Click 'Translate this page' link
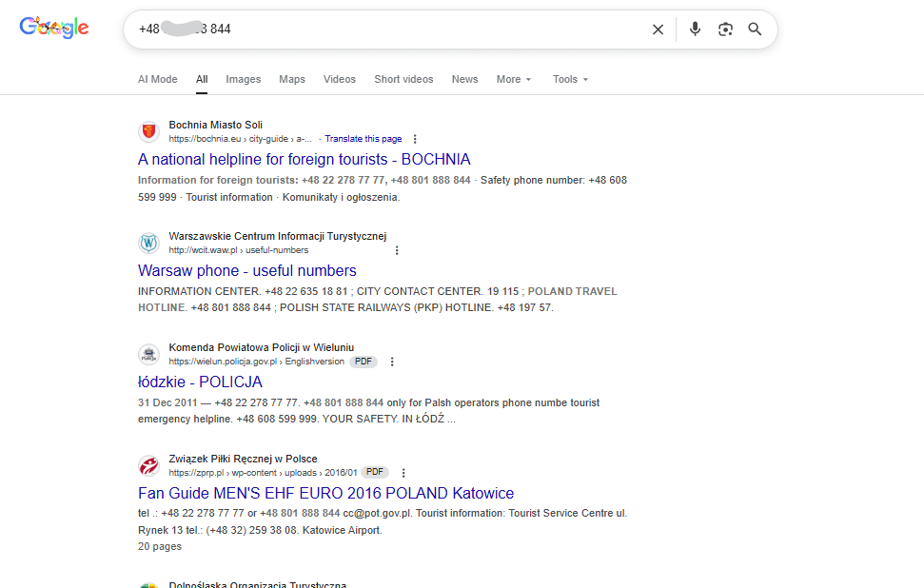Viewport: 924px width, 588px height. (x=364, y=139)
